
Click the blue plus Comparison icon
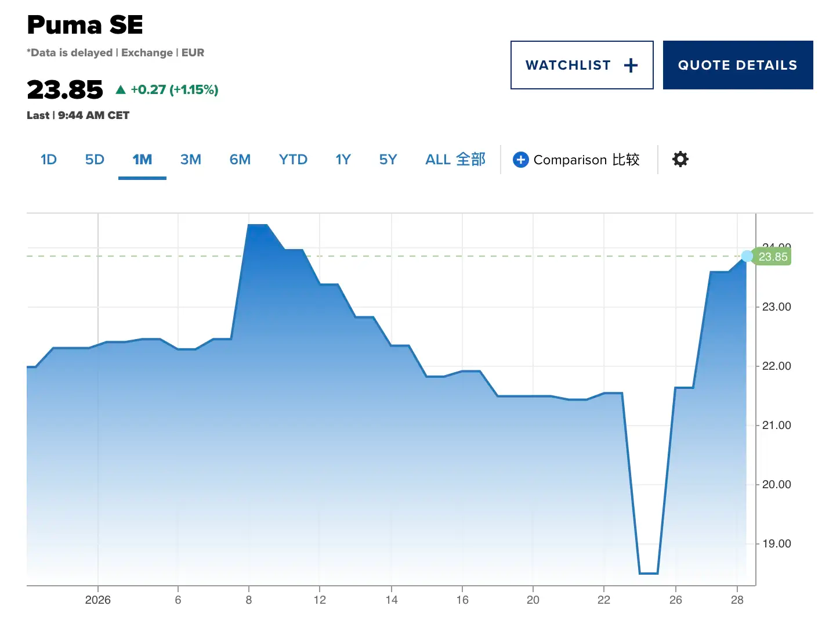click(x=520, y=160)
